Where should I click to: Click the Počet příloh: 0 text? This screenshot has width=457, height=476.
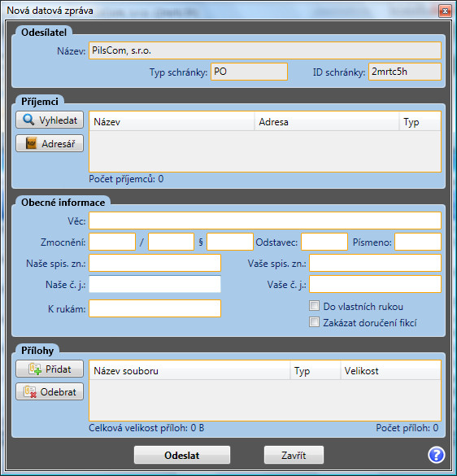tap(407, 428)
